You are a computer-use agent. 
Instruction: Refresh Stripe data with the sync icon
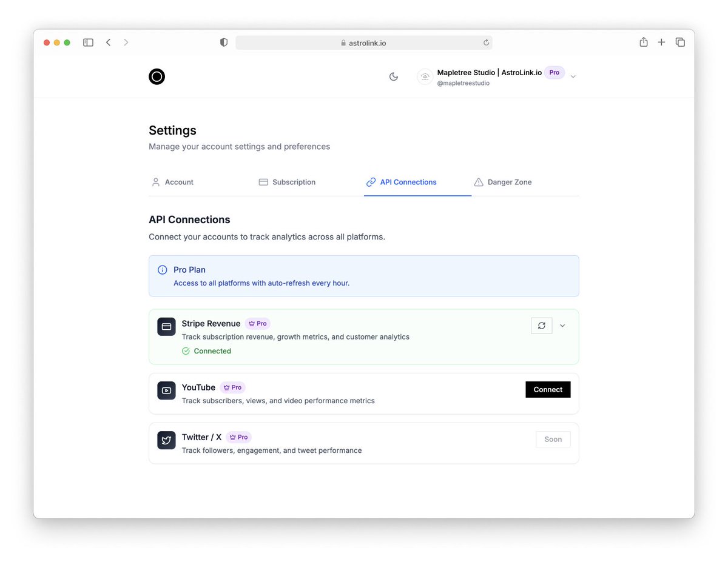click(x=541, y=326)
